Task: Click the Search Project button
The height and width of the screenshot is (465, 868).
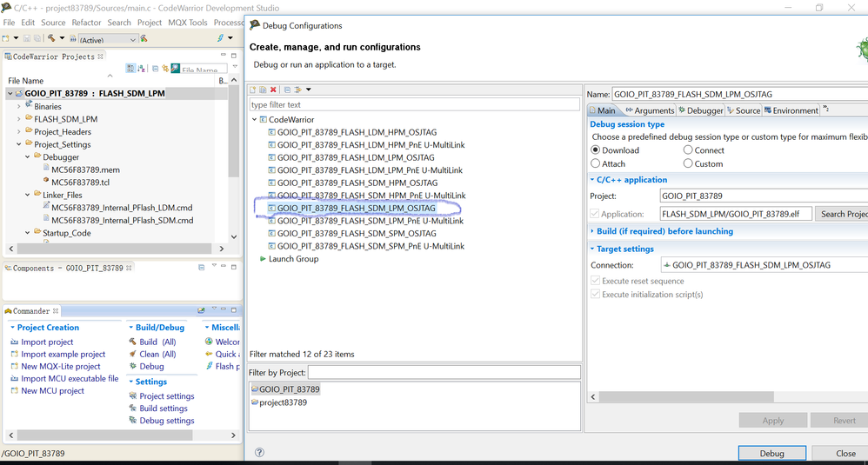Action: (841, 214)
